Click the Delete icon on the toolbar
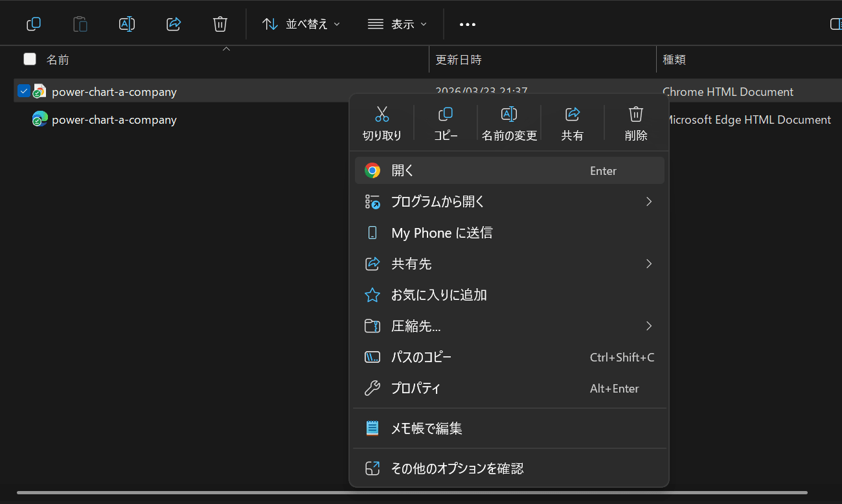The width and height of the screenshot is (842, 504). click(220, 23)
